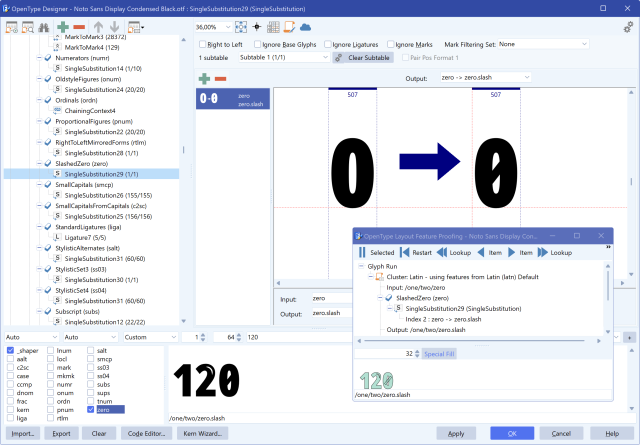Check the liga feature checkbox

pos(11,418)
